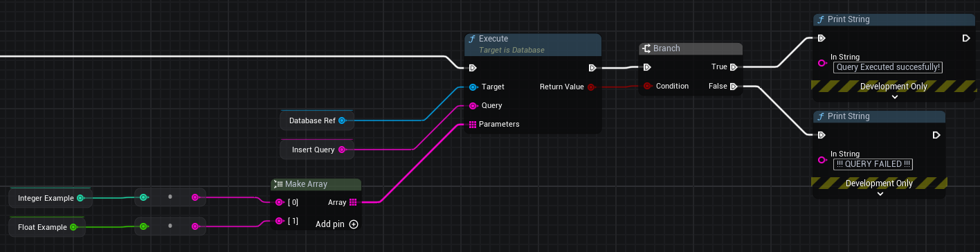
Task: Click the Return Value pin on Execute
Action: coord(591,87)
